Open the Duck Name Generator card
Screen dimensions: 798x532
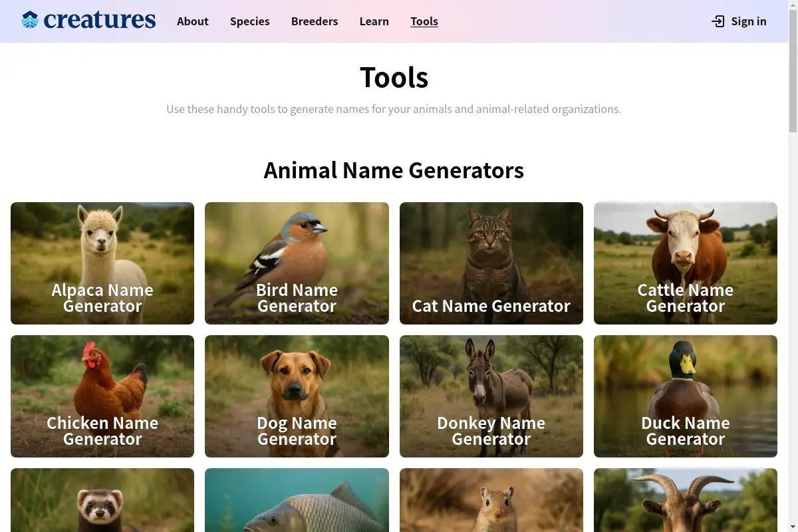pos(686,396)
